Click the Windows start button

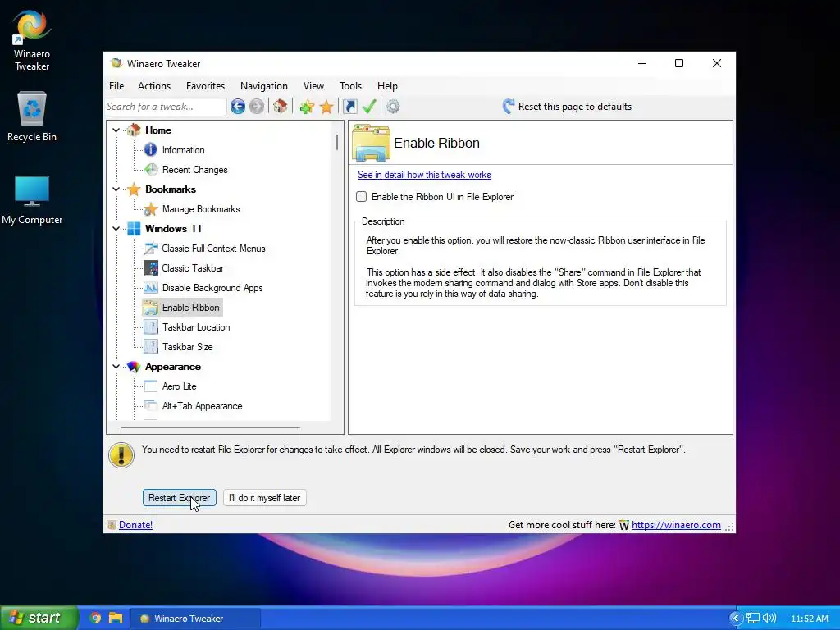point(39,618)
